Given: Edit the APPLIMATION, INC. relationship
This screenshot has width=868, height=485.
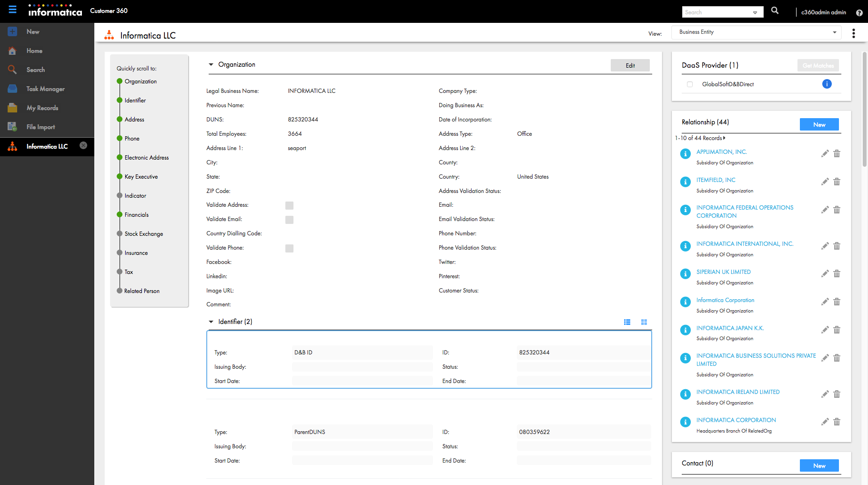Looking at the screenshot, I should click(x=825, y=153).
